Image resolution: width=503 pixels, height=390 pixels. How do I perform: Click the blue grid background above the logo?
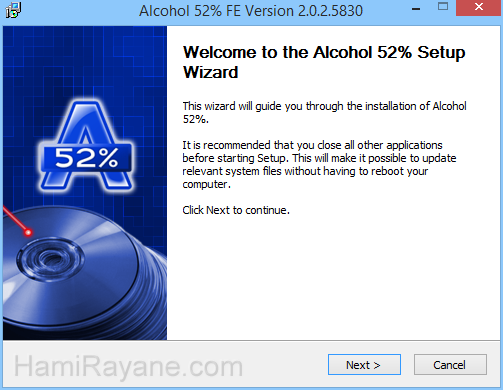click(85, 60)
